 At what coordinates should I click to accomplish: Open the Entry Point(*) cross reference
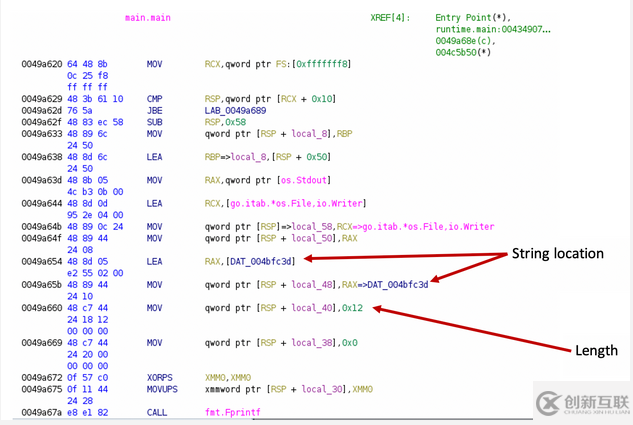click(x=473, y=18)
